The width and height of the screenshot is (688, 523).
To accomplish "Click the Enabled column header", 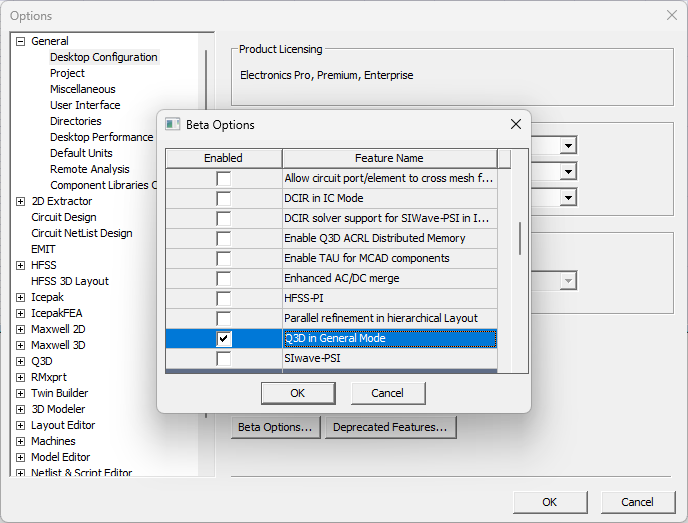I will [x=223, y=158].
